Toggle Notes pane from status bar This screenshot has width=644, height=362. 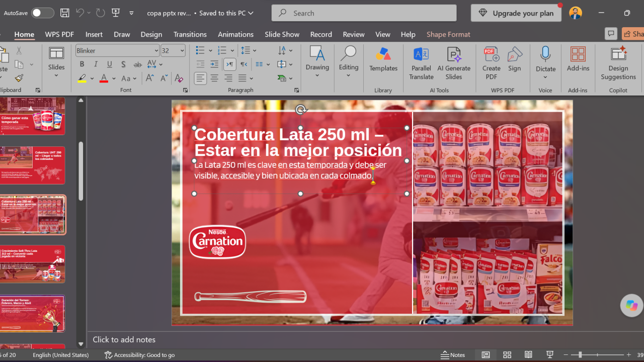point(453,355)
